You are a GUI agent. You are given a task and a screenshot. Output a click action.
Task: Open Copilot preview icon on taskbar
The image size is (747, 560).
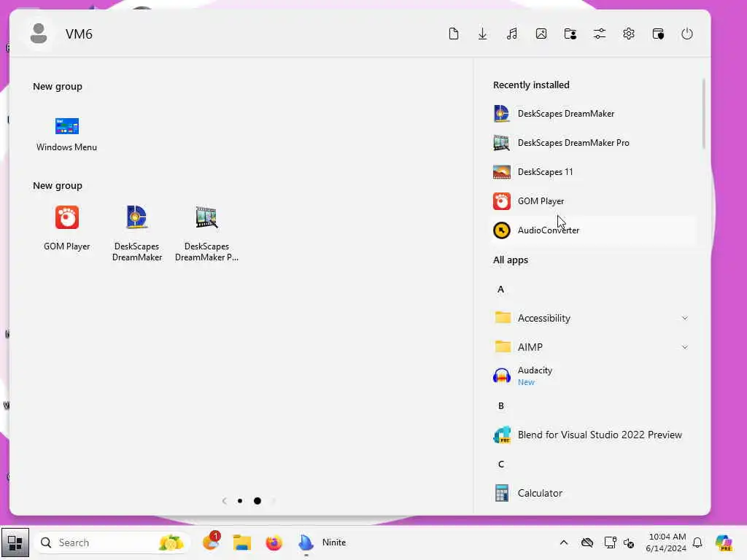pyautogui.click(x=724, y=542)
